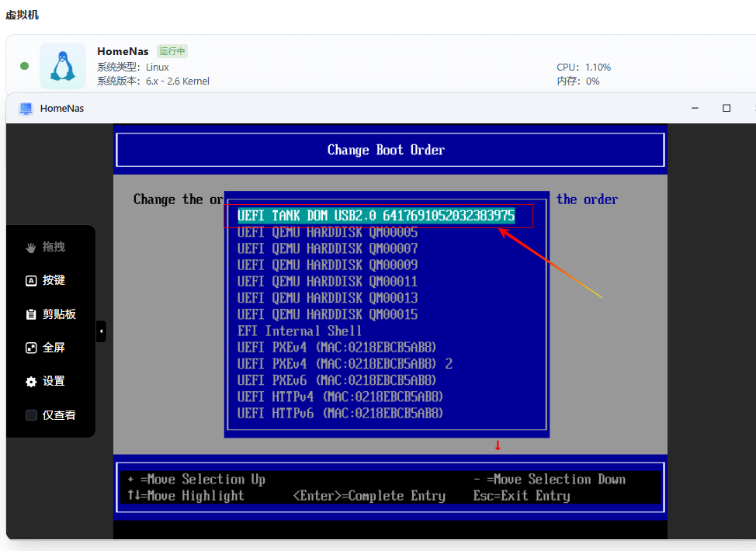Collapse the side toolbar with arrow handle
Viewport: 756px width, 551px height.
pos(101,331)
